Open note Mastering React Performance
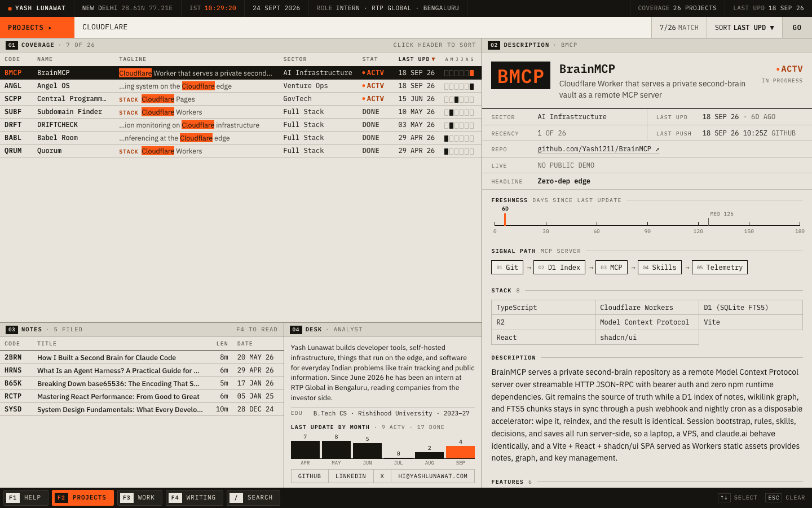The height and width of the screenshot is (508, 812). coord(142,396)
